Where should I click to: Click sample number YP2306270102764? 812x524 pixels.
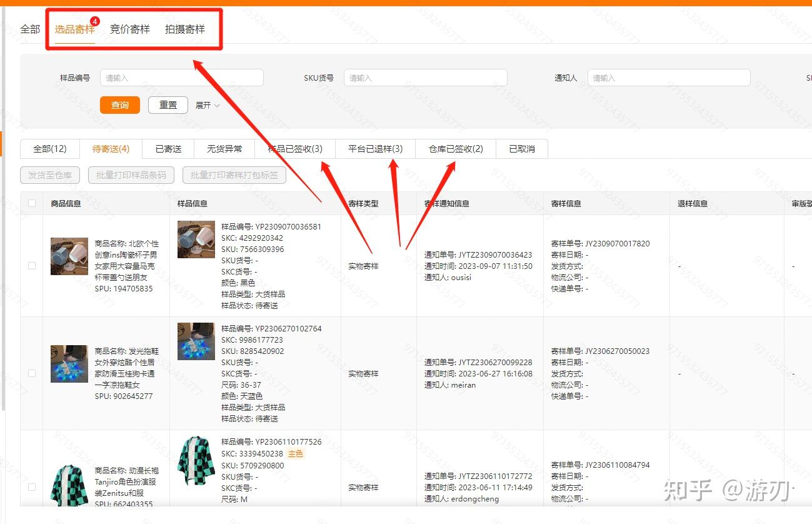tap(288, 329)
